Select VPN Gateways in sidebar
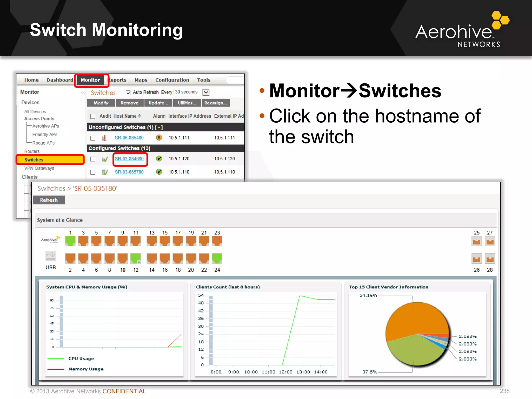The image size is (532, 399). click(39, 168)
